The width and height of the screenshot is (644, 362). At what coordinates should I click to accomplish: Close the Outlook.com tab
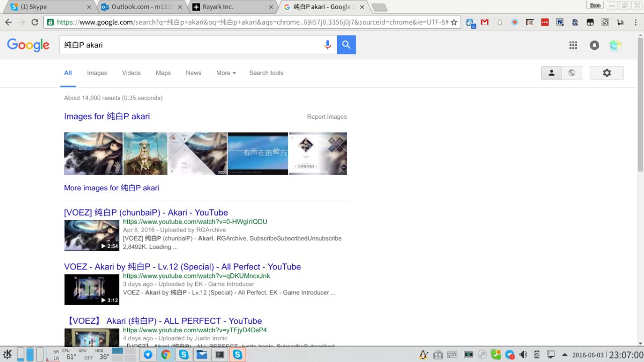click(x=180, y=7)
